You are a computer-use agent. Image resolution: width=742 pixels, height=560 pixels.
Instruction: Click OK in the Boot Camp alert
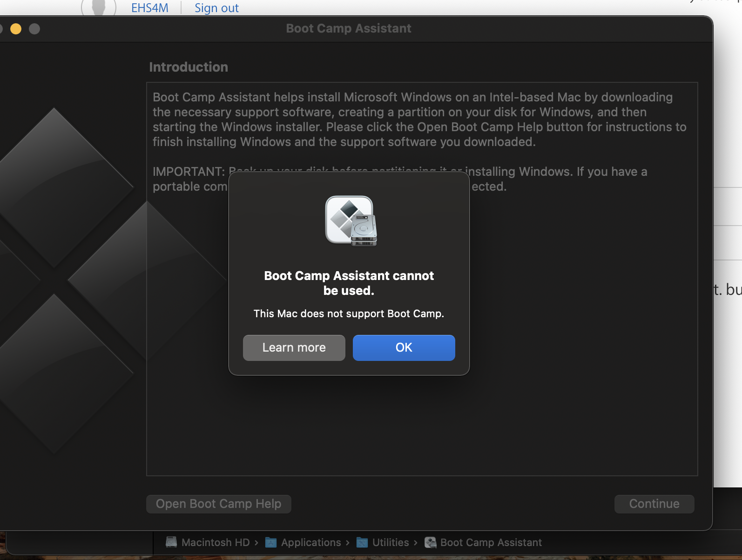click(404, 347)
